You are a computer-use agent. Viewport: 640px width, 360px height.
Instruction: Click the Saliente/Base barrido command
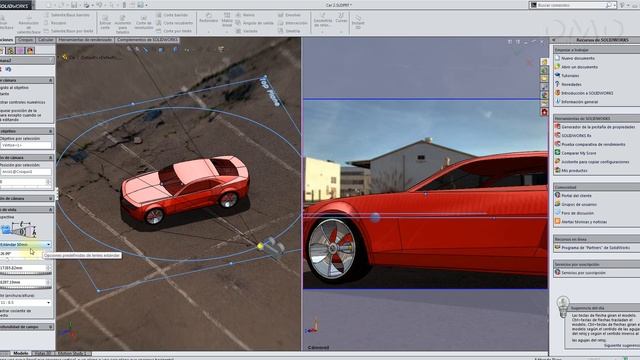(x=67, y=15)
